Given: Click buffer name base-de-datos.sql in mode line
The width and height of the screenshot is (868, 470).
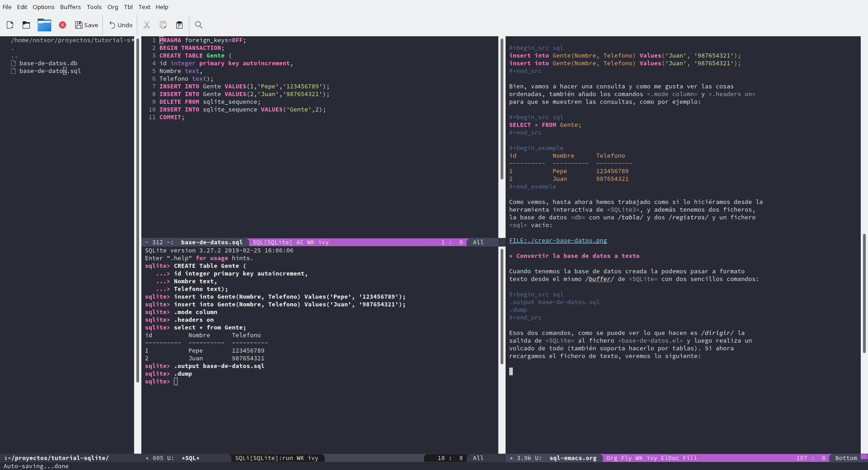Looking at the screenshot, I should click(x=212, y=242).
